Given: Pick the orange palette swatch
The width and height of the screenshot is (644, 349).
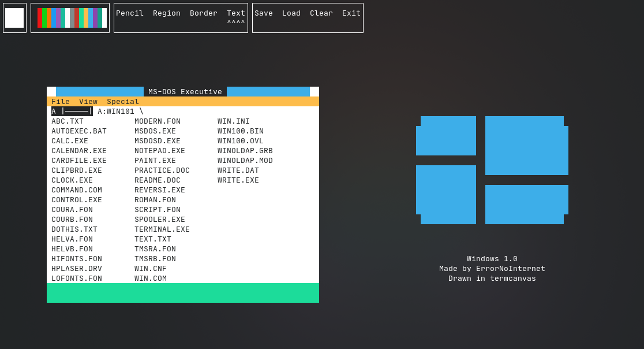Looking at the screenshot, I should click(49, 18).
